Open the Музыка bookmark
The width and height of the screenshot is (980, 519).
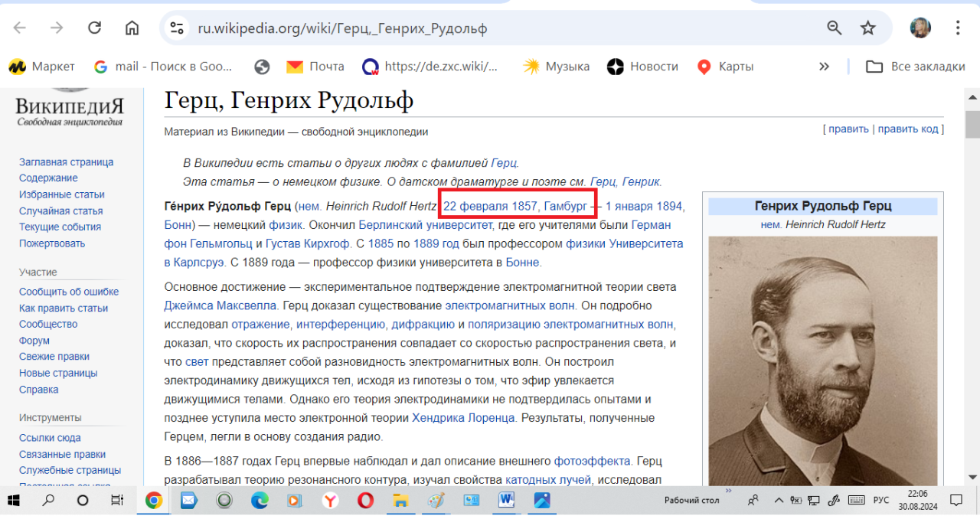(x=556, y=67)
